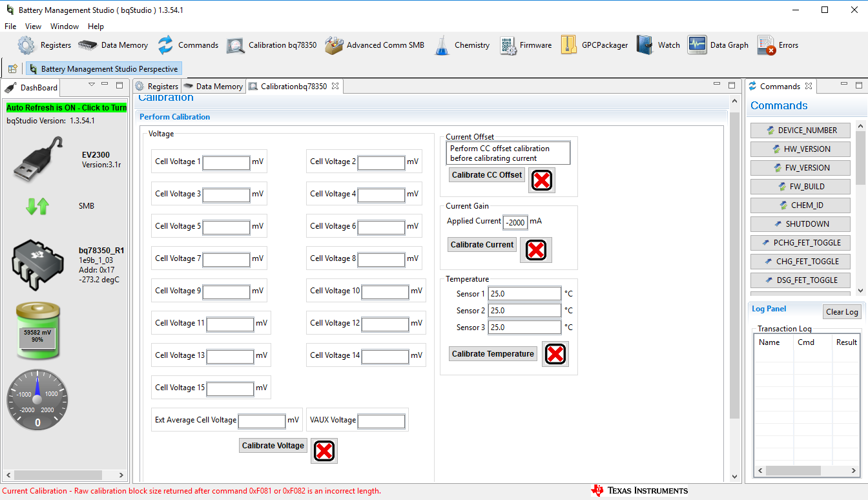The width and height of the screenshot is (868, 500).
Task: Click the Calibrate Current button
Action: [482, 245]
